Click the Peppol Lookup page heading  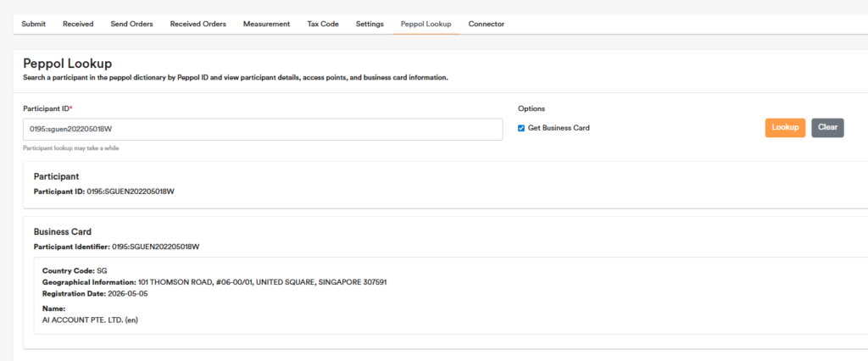tap(68, 64)
